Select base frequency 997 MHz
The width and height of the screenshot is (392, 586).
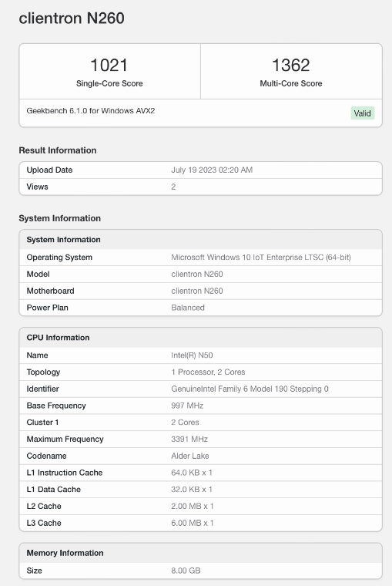coord(187,406)
